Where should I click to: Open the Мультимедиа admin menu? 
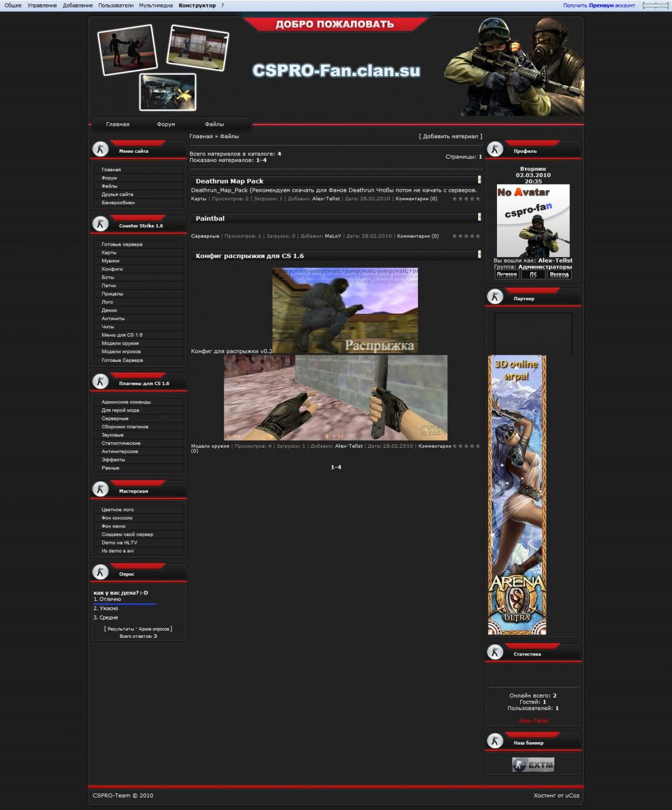click(x=156, y=5)
